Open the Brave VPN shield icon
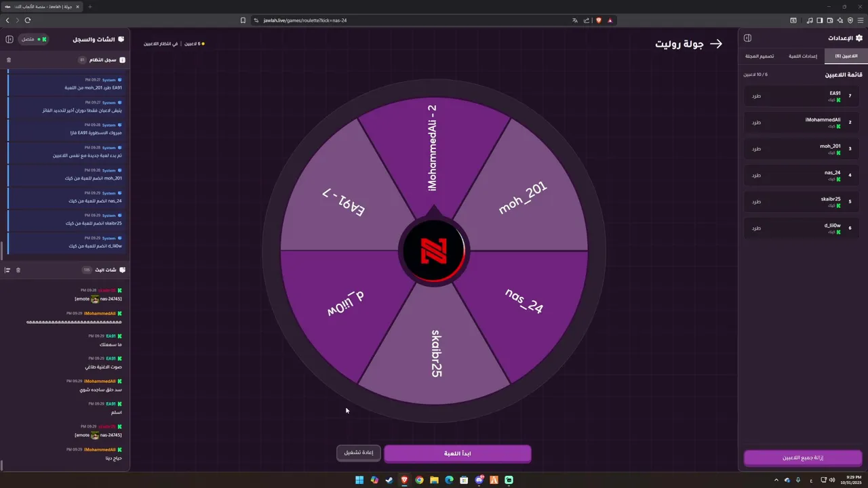 point(850,20)
